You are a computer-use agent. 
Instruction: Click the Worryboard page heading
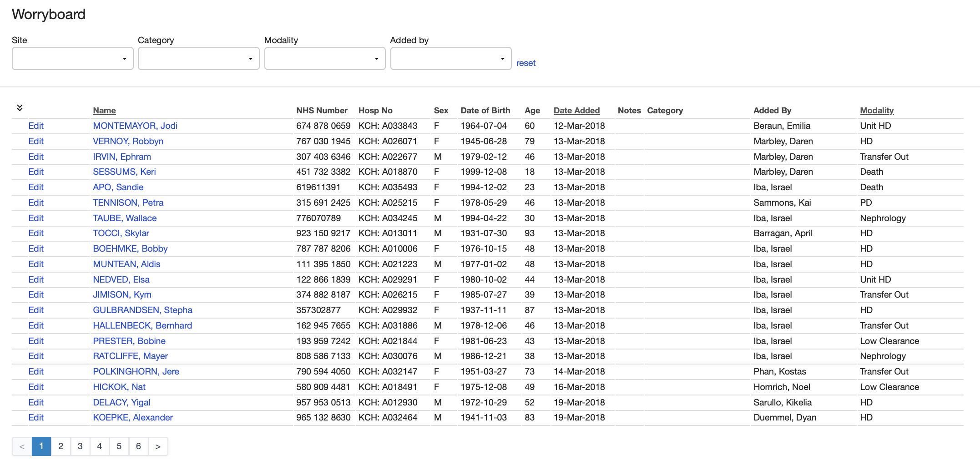pyautogui.click(x=49, y=15)
